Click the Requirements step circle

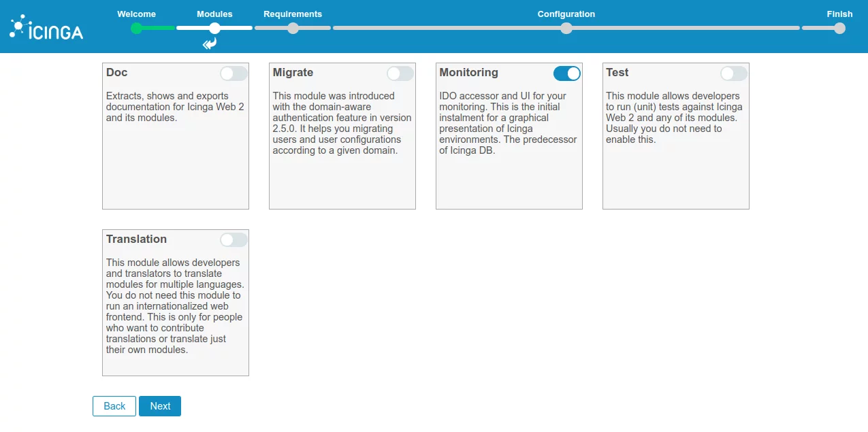tap(293, 28)
